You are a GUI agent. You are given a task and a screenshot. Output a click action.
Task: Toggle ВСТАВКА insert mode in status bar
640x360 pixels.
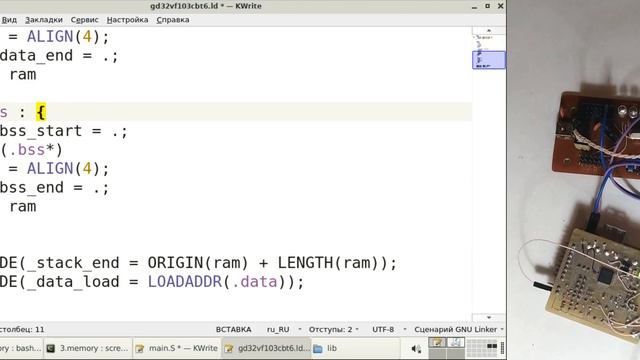(233, 329)
